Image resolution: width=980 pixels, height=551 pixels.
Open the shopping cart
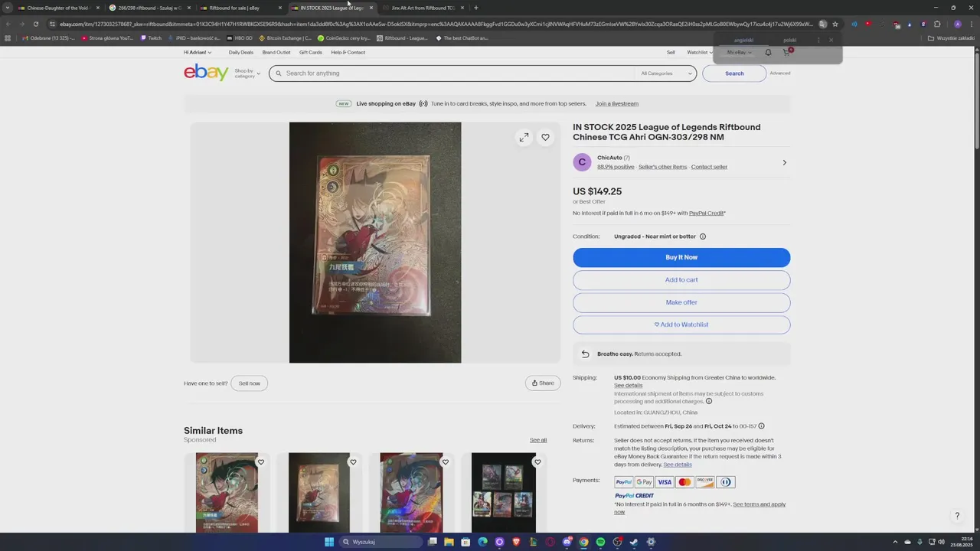click(x=786, y=52)
